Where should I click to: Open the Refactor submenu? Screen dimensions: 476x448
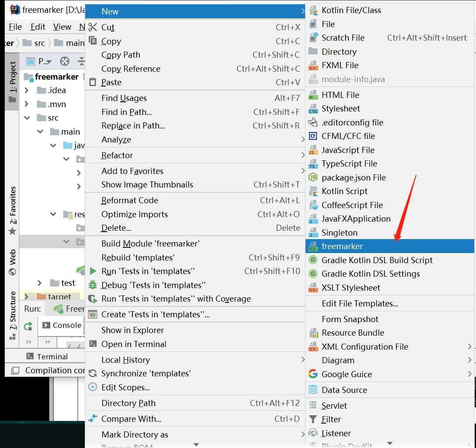tap(195, 155)
